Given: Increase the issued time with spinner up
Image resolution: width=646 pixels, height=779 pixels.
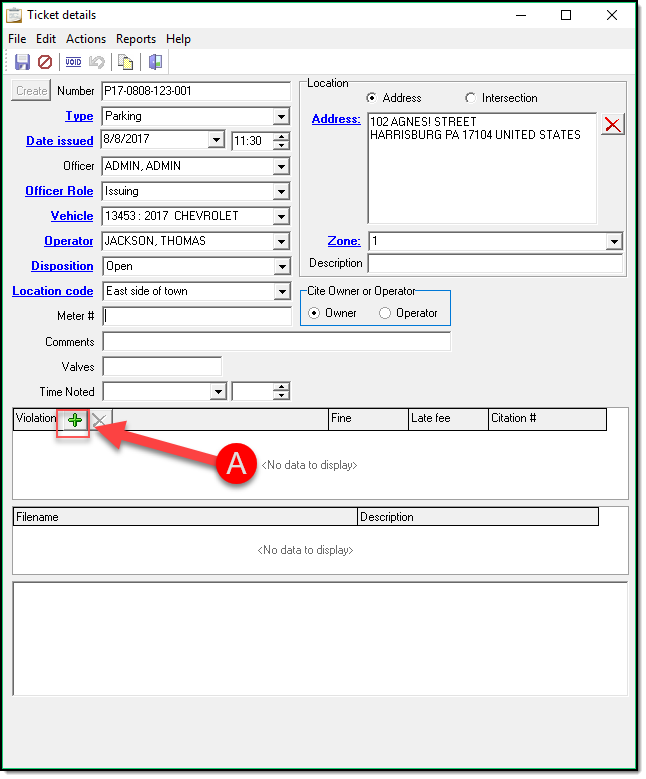Looking at the screenshot, I should coord(282,137).
